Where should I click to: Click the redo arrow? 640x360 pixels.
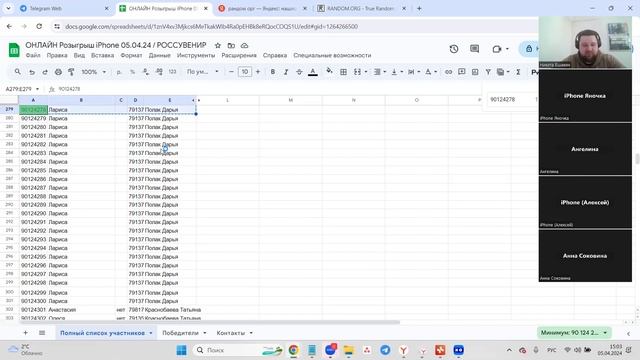tap(45, 72)
